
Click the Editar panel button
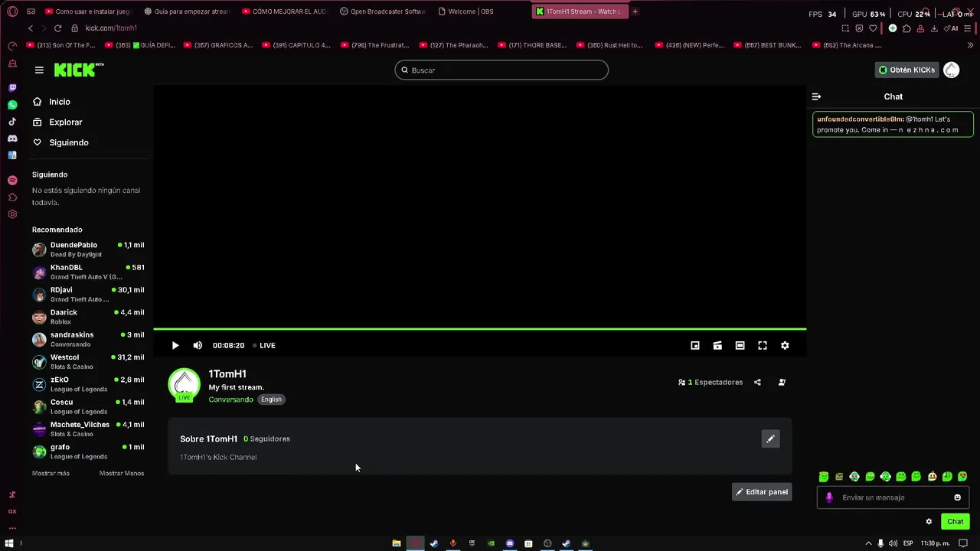point(762,492)
